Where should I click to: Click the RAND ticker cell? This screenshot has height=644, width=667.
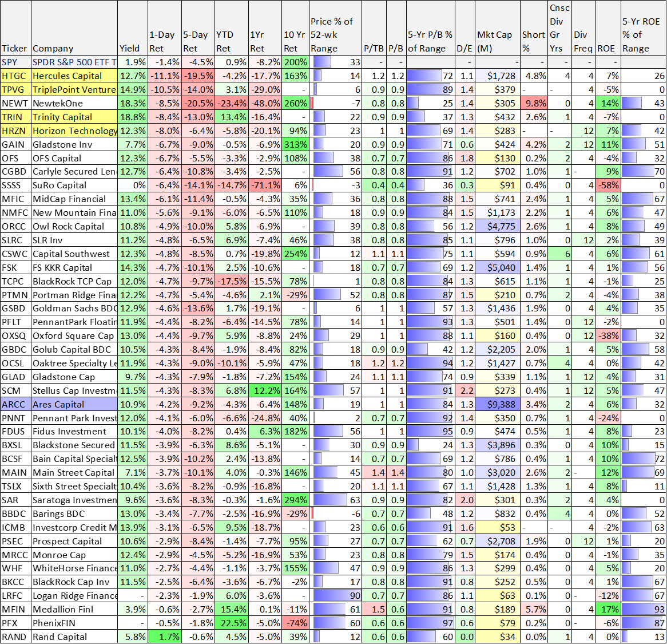pyautogui.click(x=15, y=637)
